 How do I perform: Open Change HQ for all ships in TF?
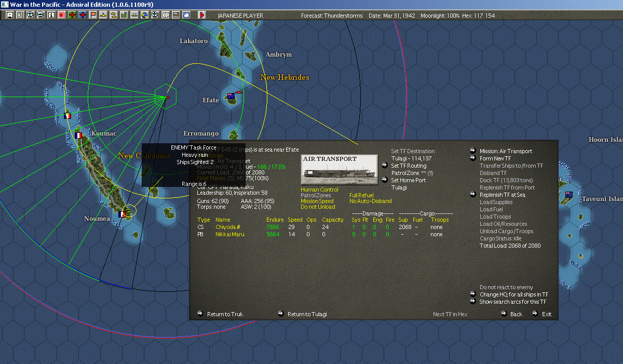point(513,294)
